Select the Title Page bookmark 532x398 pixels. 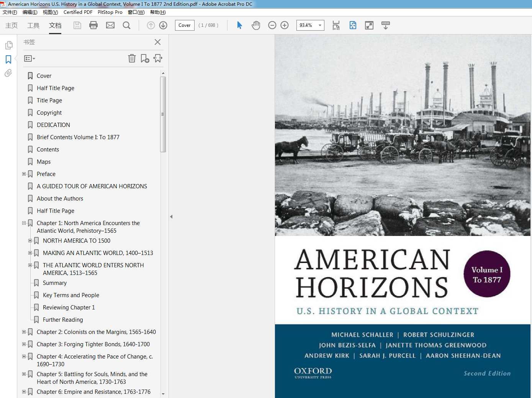pos(49,100)
